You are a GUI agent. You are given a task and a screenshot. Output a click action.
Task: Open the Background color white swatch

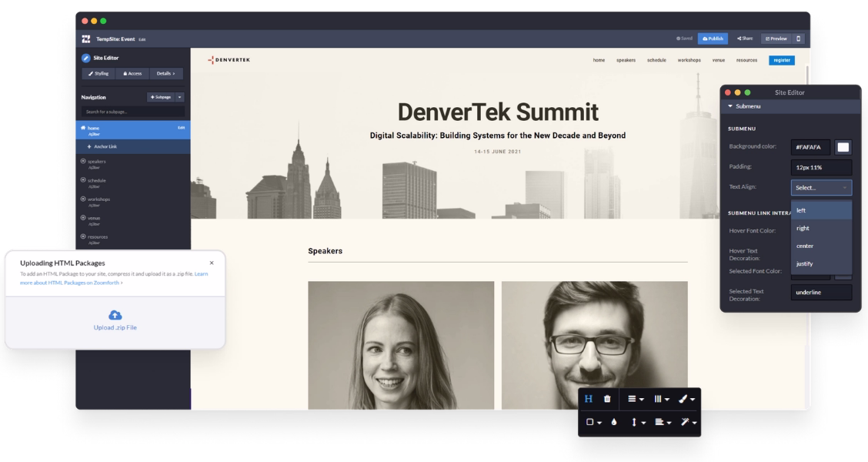coord(843,147)
